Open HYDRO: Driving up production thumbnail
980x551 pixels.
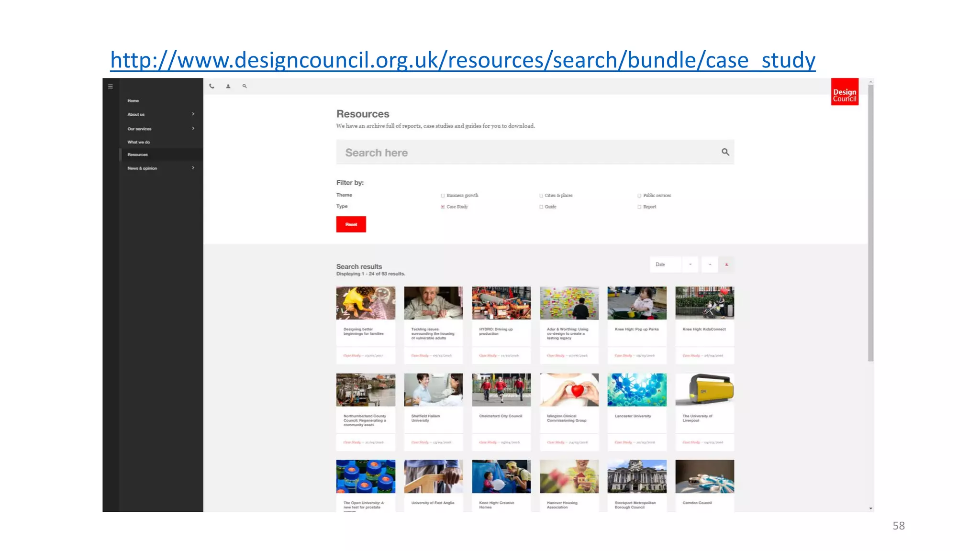501,303
